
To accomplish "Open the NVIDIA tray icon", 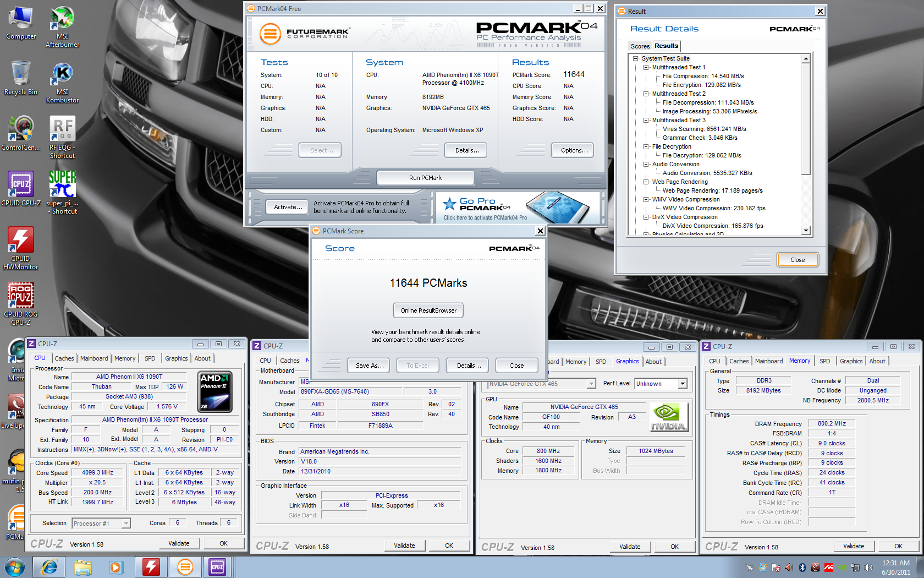I will pyautogui.click(x=842, y=568).
